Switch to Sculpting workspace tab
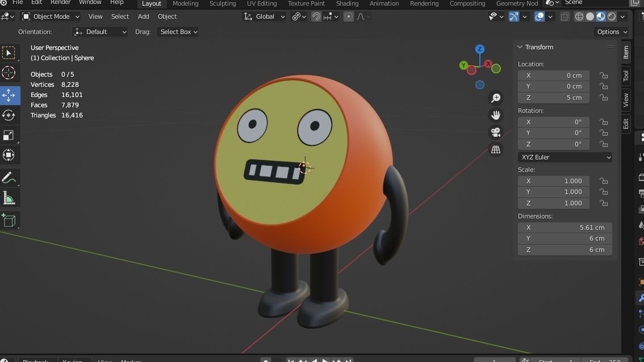Image resolution: width=644 pixels, height=362 pixels. [223, 3]
